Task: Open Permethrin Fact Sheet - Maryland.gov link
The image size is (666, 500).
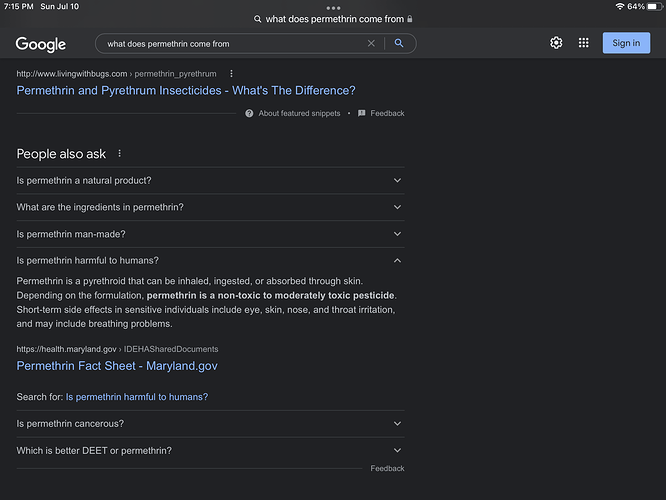Action: click(117, 366)
